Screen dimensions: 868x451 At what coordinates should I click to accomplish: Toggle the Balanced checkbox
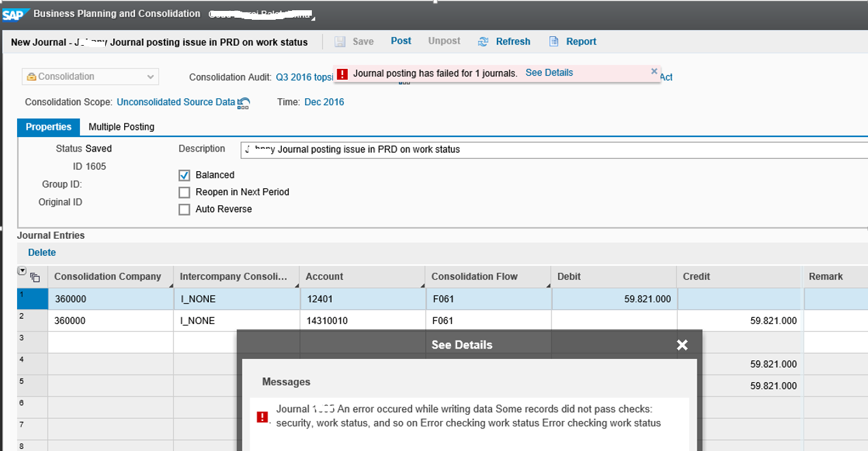pos(184,175)
